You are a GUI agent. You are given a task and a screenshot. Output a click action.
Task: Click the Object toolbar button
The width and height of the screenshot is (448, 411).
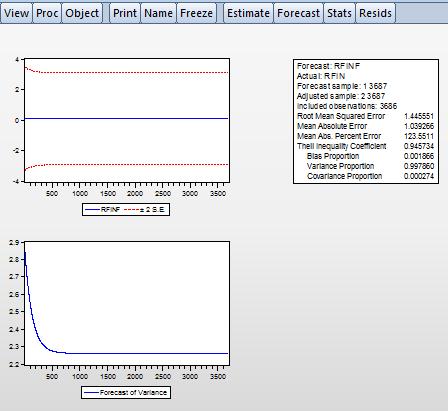82,13
